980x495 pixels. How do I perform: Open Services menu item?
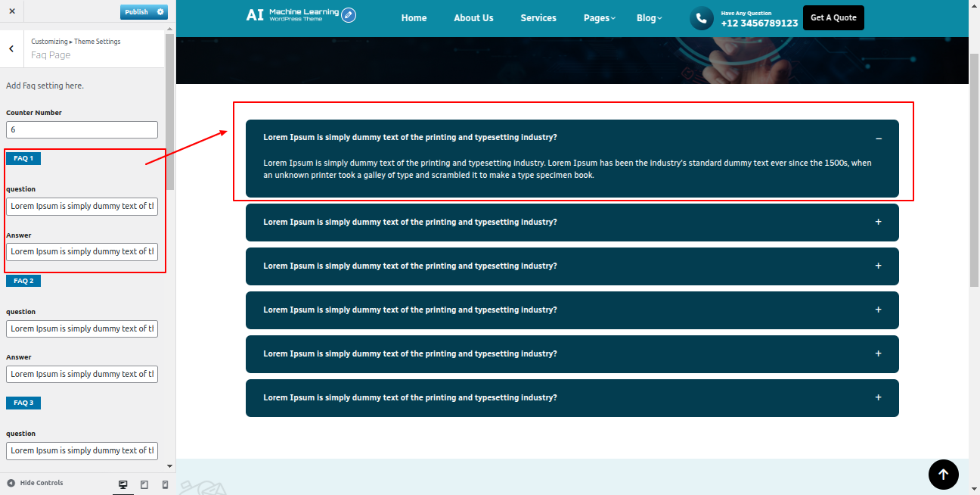pos(538,18)
